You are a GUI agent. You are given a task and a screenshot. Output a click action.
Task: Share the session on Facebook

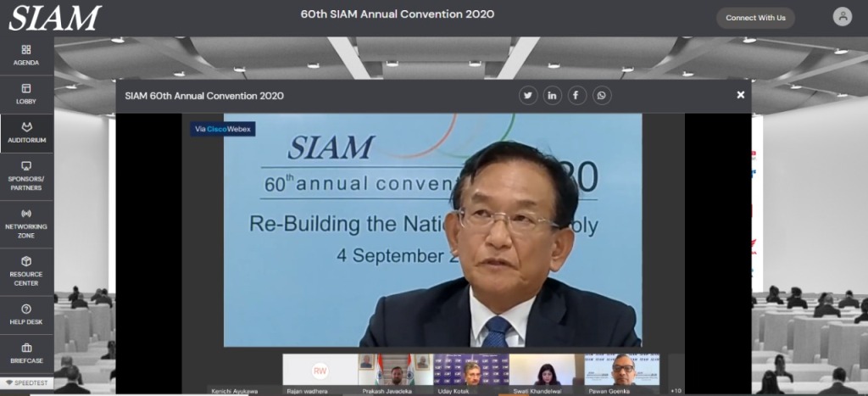pyautogui.click(x=576, y=96)
